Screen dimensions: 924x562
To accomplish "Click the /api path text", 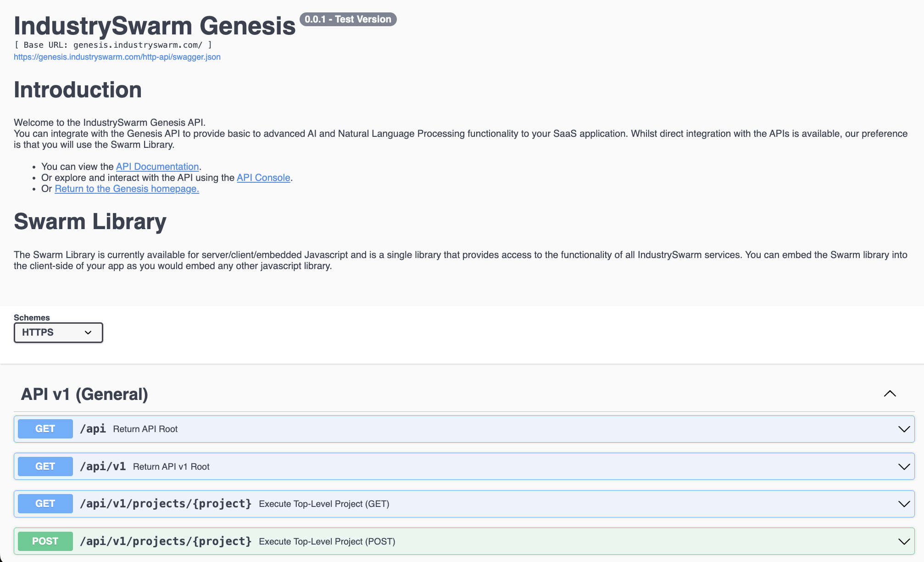I will (93, 429).
